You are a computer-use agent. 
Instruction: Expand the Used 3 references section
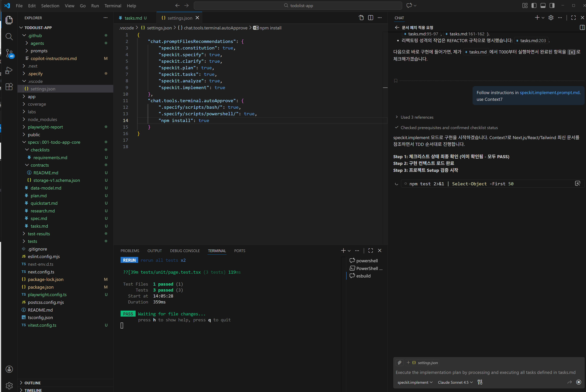click(x=417, y=117)
